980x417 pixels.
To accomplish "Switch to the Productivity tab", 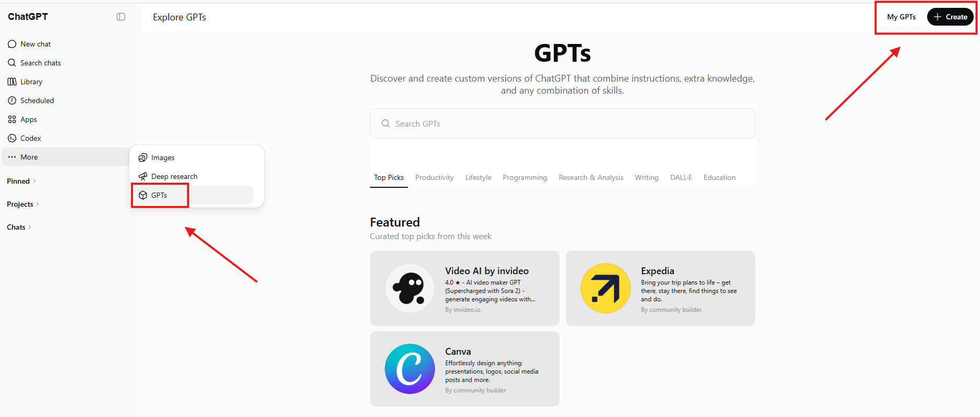I will click(x=435, y=177).
